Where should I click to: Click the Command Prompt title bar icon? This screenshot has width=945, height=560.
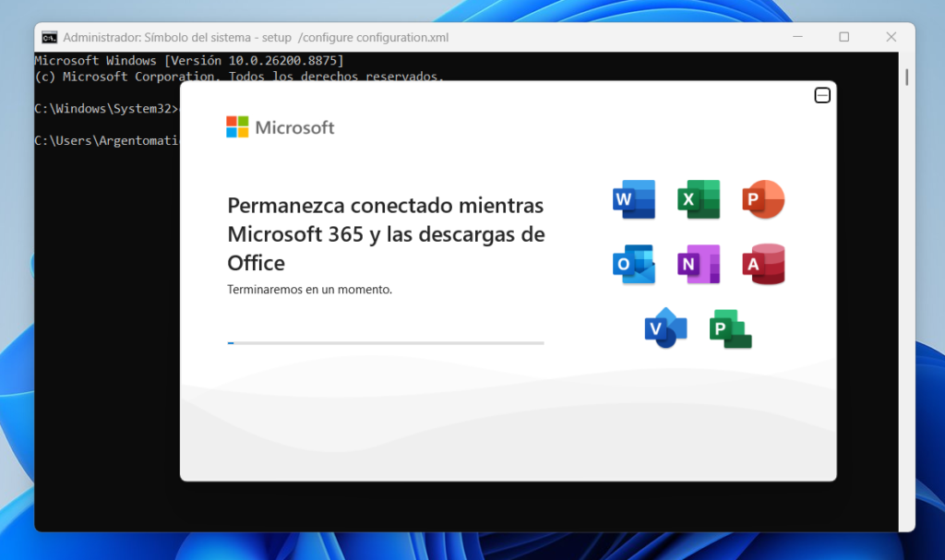pos(50,38)
